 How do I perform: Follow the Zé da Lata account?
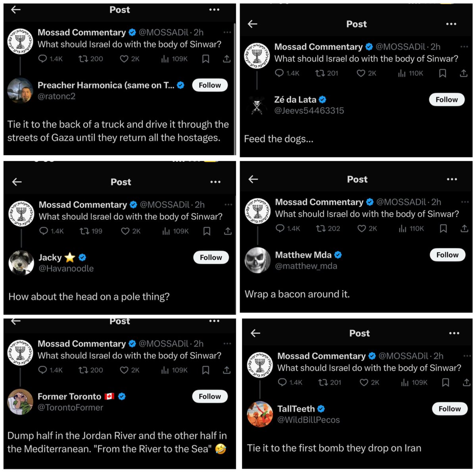pyautogui.click(x=447, y=100)
